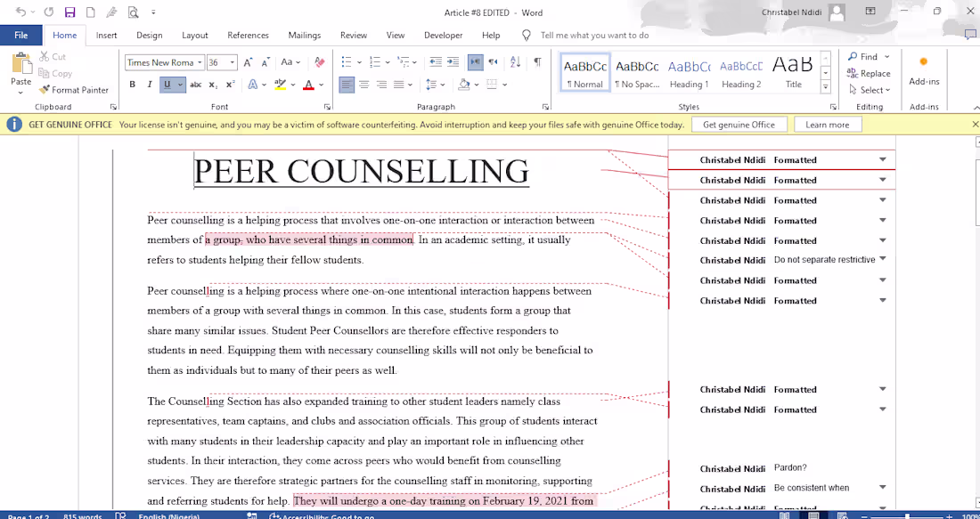980x519 pixels.
Task: Click the Learn more button
Action: [828, 124]
